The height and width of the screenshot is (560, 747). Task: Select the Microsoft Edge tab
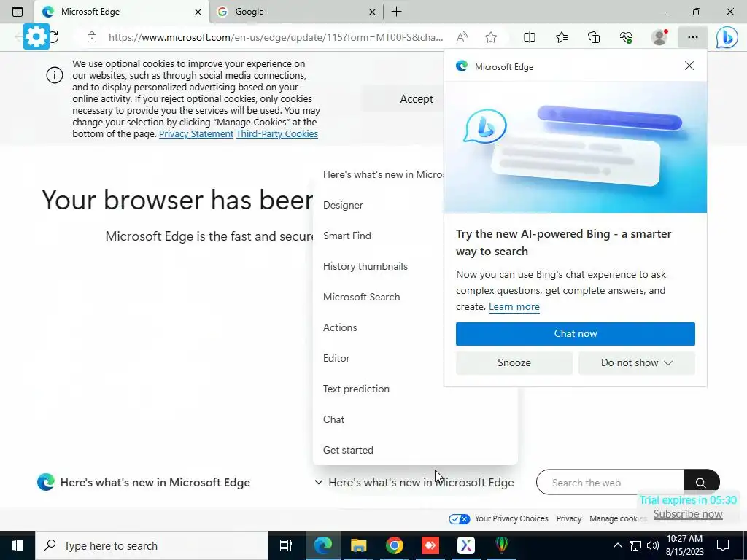pyautogui.click(x=122, y=12)
